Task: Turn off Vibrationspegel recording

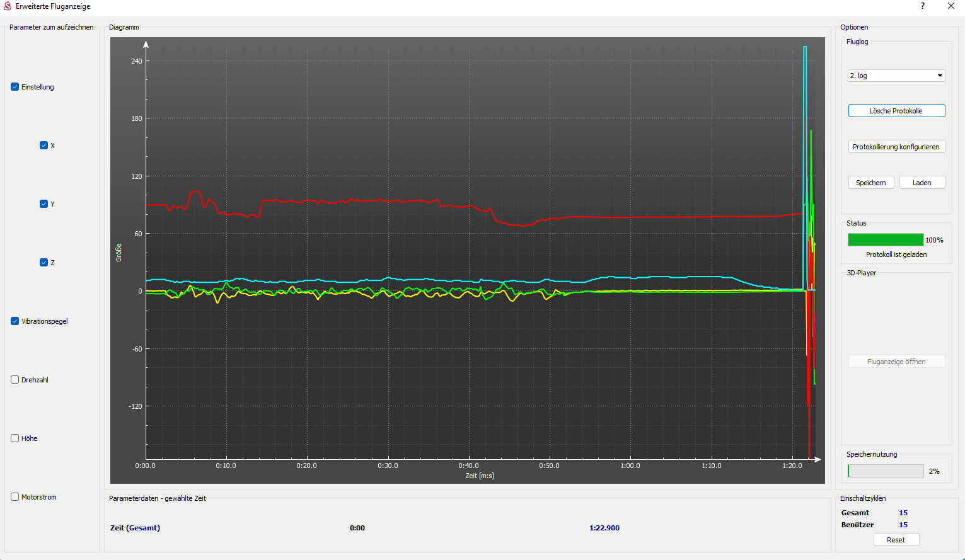Action: coord(15,321)
